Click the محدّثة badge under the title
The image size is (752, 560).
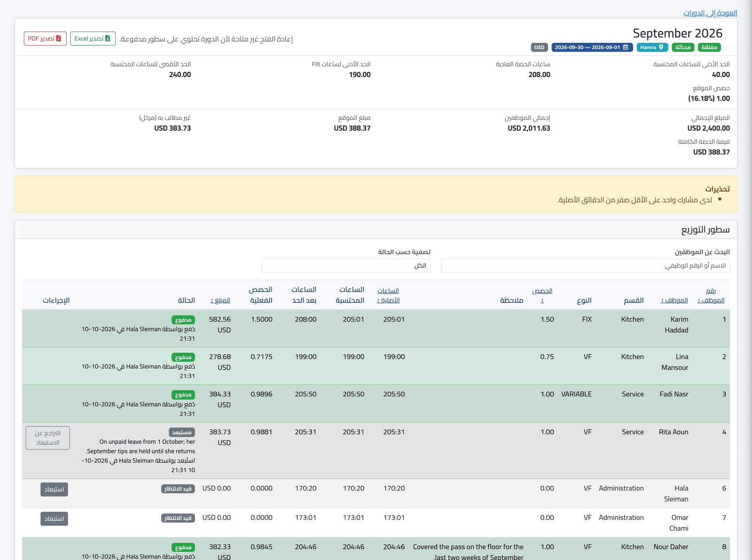683,47
